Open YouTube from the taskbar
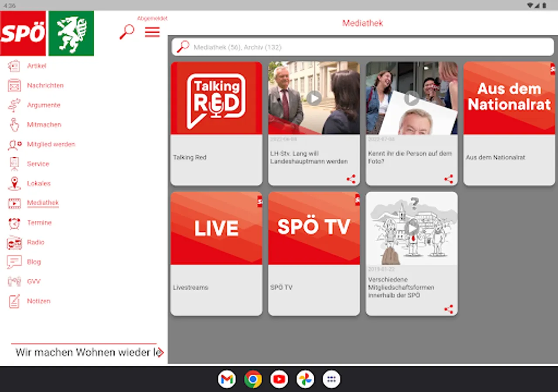Image resolution: width=558 pixels, height=392 pixels. pos(279,379)
